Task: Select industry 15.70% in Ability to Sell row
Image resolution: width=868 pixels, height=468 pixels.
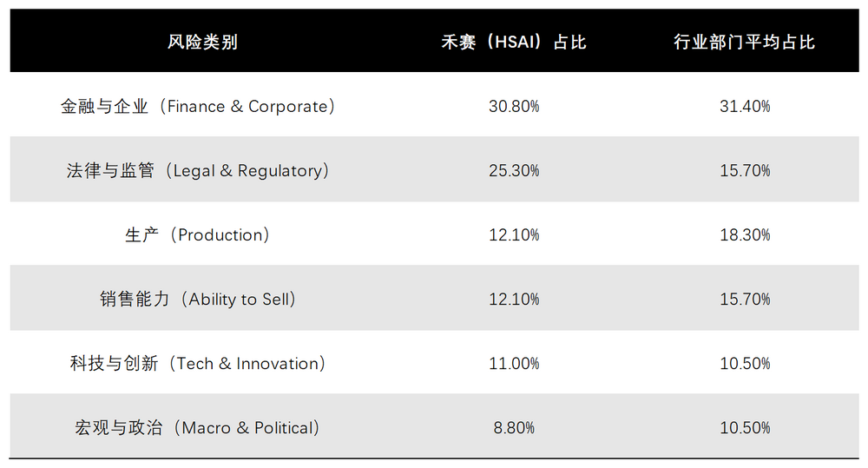Action: click(x=745, y=300)
